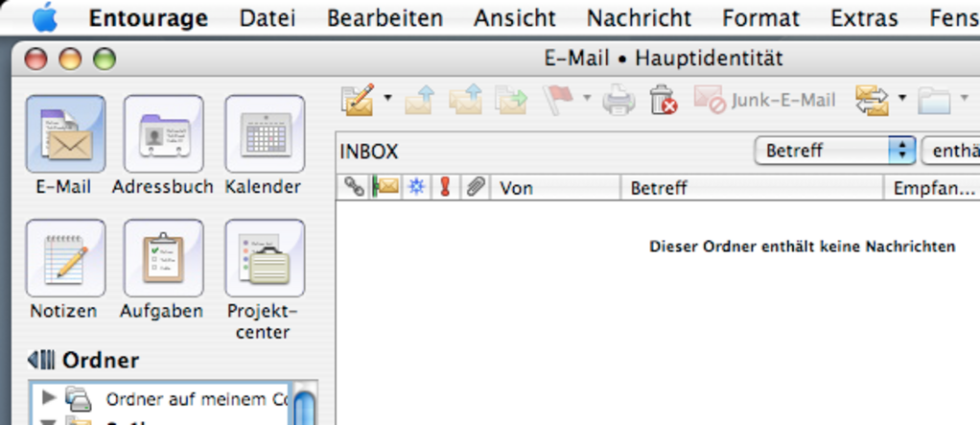Minimize the window using yellow button
Screen dimensions: 980x425
click(70, 59)
